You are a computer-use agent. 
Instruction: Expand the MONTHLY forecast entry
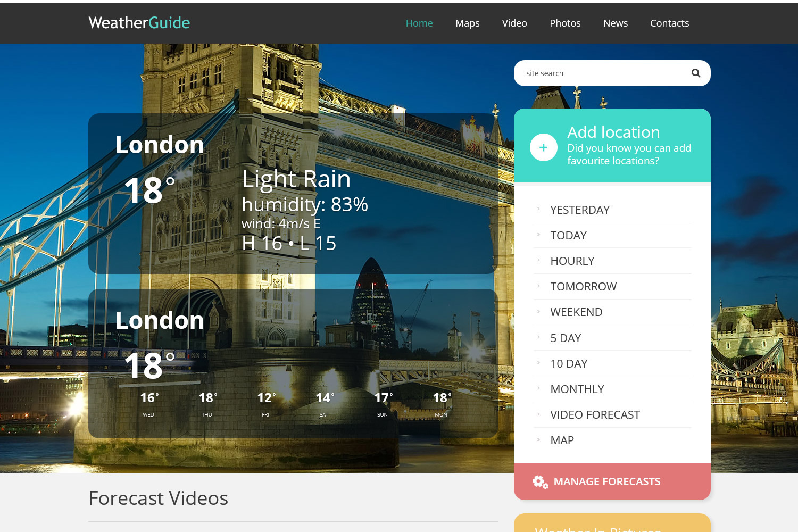coord(577,389)
